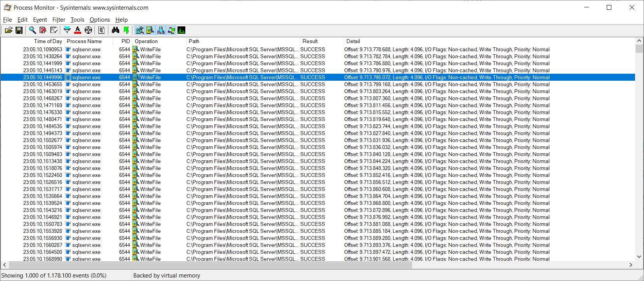The height and width of the screenshot is (281, 644).
Task: Click the WriteFile text in row 23:05:10,1441999
Action: (150, 64)
